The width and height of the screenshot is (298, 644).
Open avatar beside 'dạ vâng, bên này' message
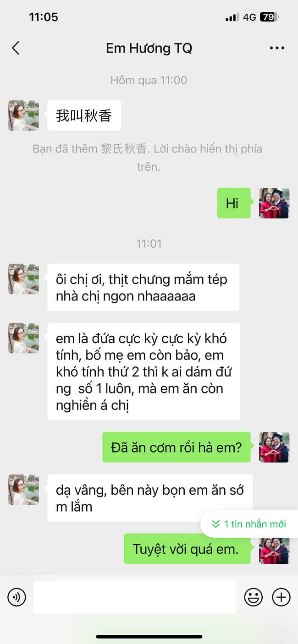(x=23, y=490)
